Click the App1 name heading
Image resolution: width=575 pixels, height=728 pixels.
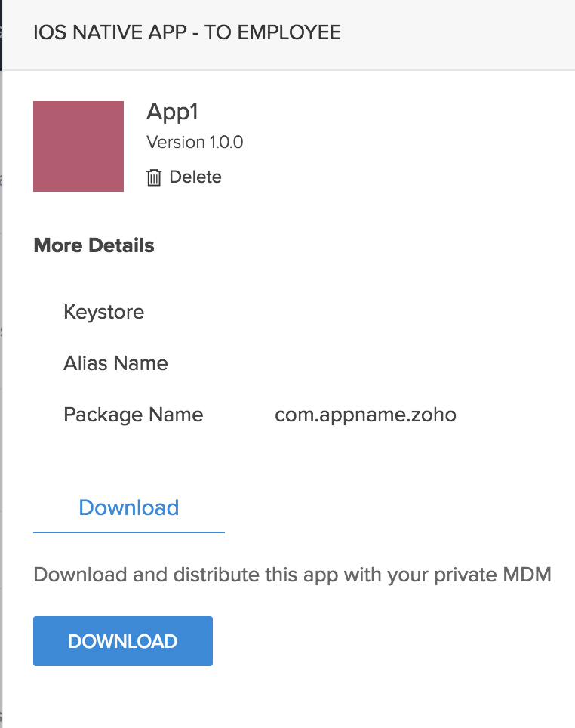172,112
